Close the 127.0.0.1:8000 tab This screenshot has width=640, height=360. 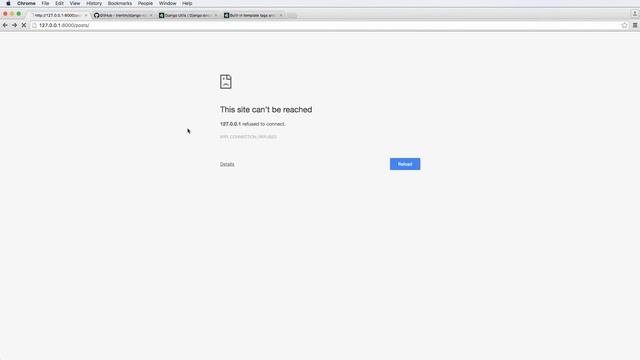86,15
